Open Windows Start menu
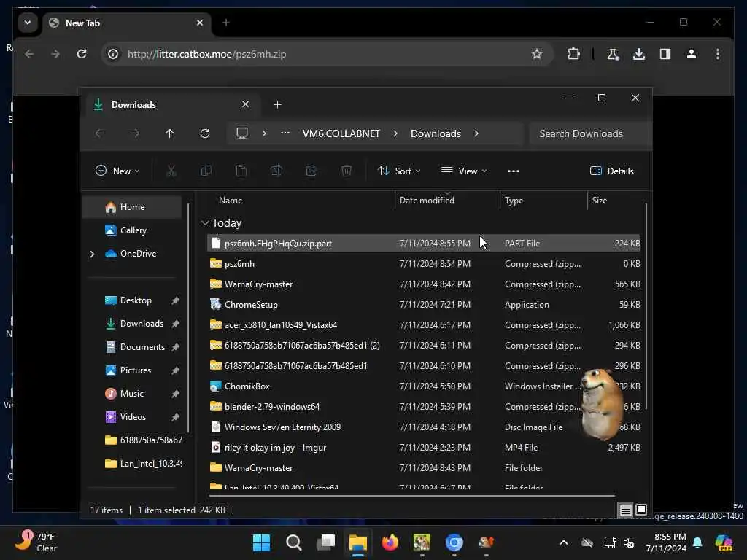The height and width of the screenshot is (560, 747). [x=261, y=542]
